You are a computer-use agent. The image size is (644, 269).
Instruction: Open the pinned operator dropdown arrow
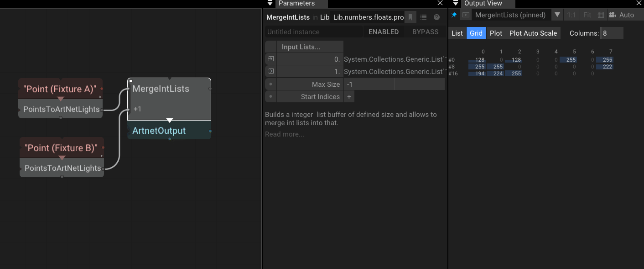[557, 15]
